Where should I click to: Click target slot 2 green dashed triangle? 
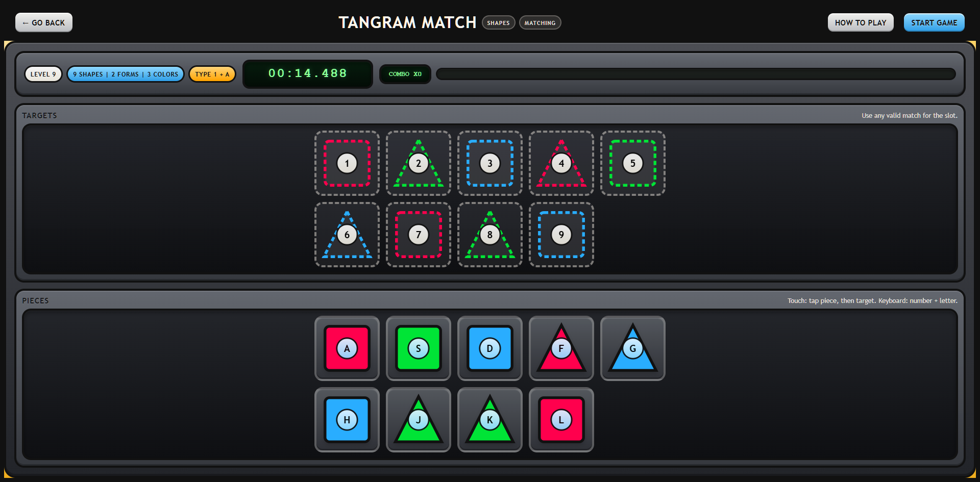(x=419, y=163)
